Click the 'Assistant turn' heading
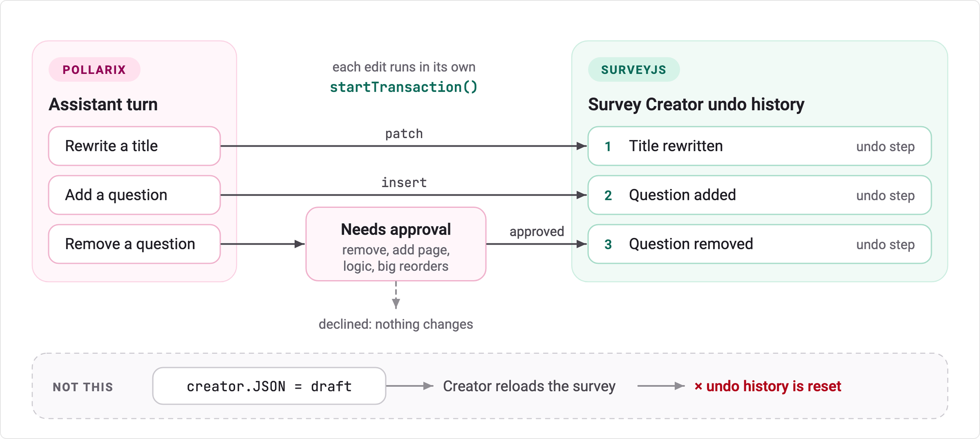Screen dimensions: 980x439 (103, 104)
